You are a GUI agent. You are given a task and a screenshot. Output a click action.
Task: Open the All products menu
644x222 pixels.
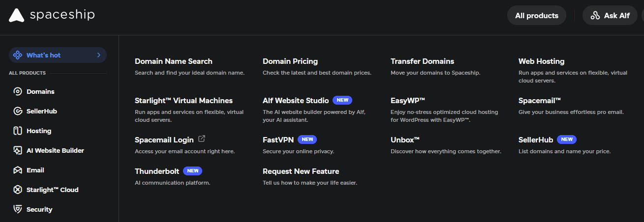pyautogui.click(x=537, y=16)
